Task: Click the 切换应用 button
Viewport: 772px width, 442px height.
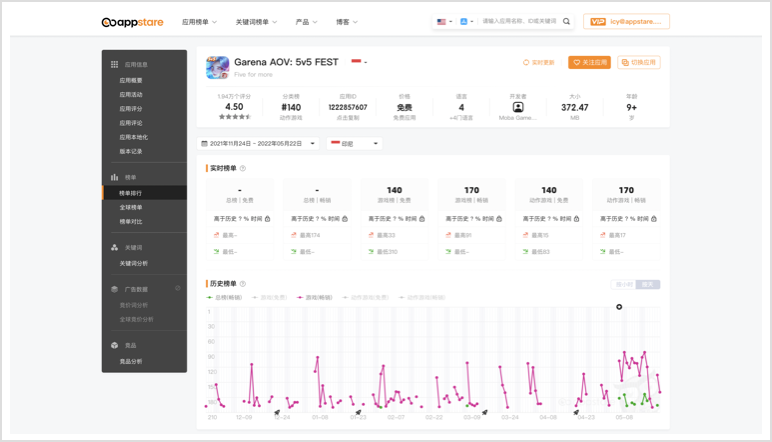Action: click(x=639, y=62)
